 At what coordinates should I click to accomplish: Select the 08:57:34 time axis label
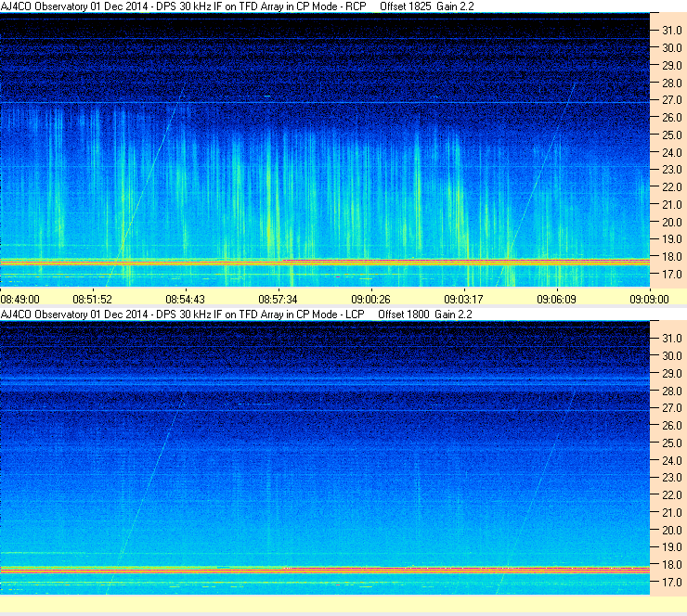(278, 300)
